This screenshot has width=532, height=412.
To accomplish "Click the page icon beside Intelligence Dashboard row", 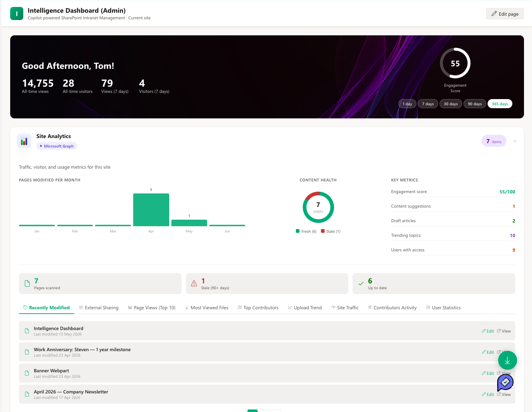I will (x=27, y=331).
